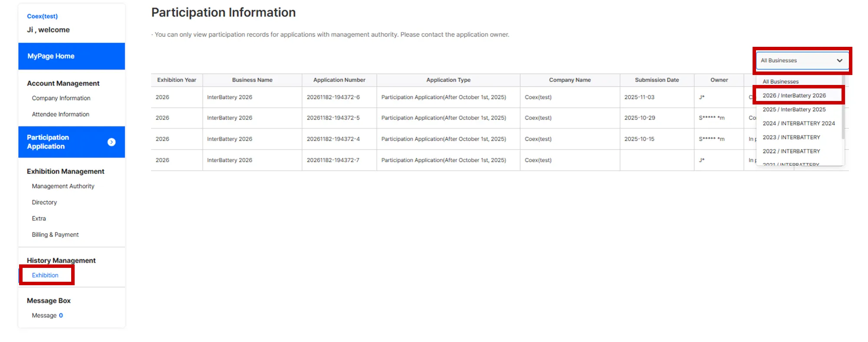Open the All Businesses dropdown

(802, 61)
